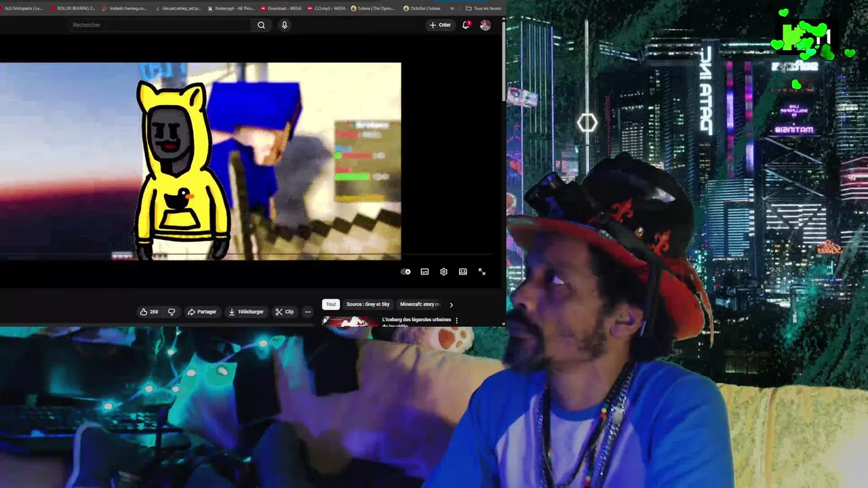Select the Tout filter chip
The image size is (868, 488).
pos(331,304)
